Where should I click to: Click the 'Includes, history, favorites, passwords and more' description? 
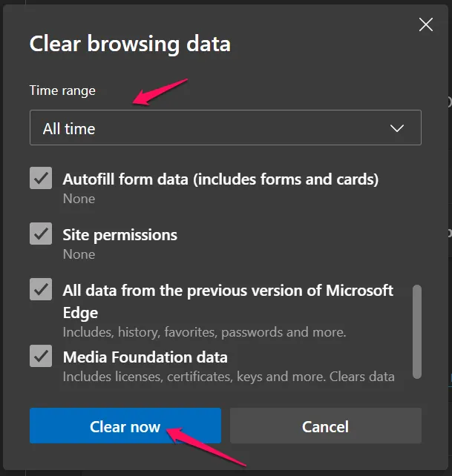pos(204,331)
